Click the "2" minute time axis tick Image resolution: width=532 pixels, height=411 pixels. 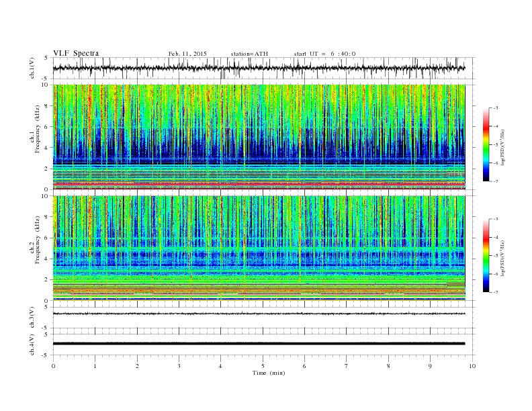click(x=137, y=366)
